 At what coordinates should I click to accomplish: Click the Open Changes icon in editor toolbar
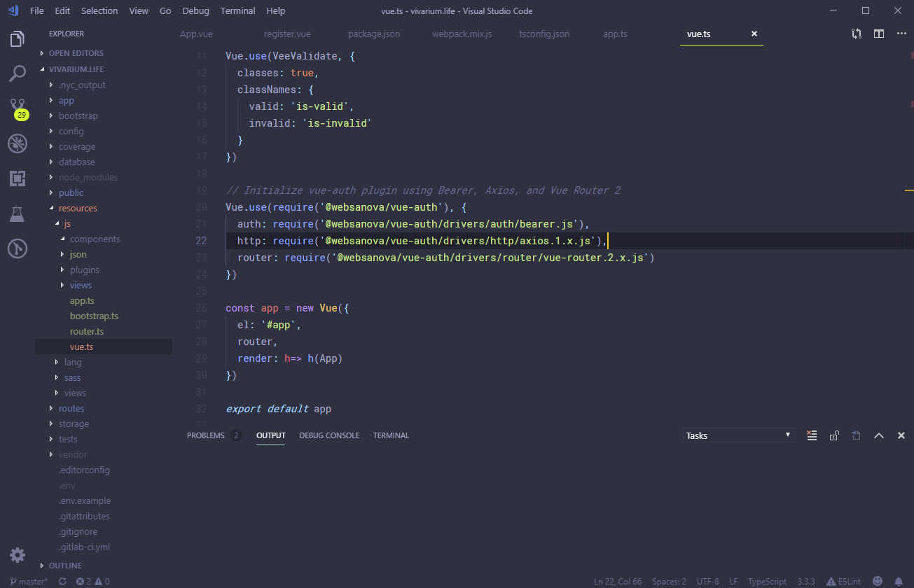pos(857,34)
